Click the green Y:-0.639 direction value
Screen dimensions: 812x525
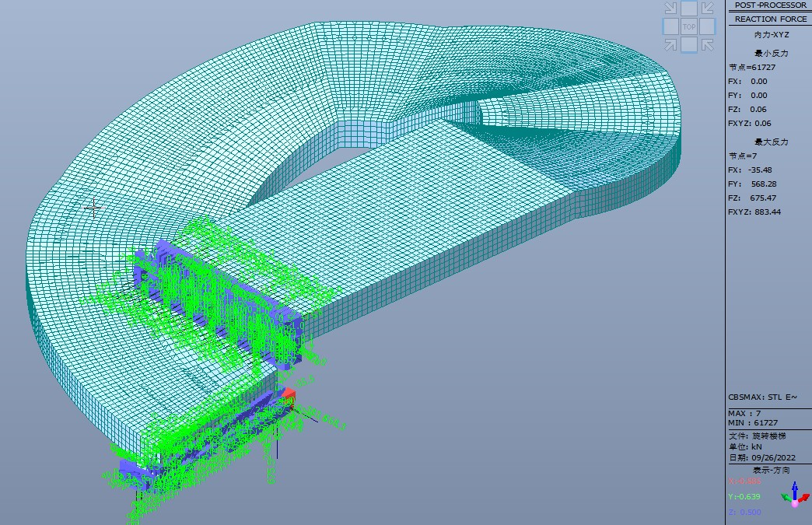[x=744, y=496]
